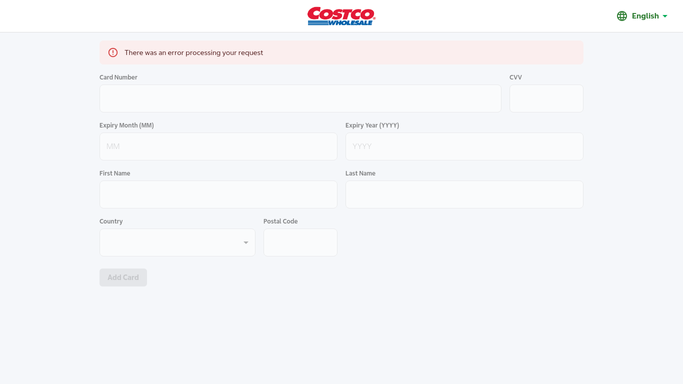Image resolution: width=683 pixels, height=384 pixels.
Task: Click into the CVV field
Action: coord(546,98)
